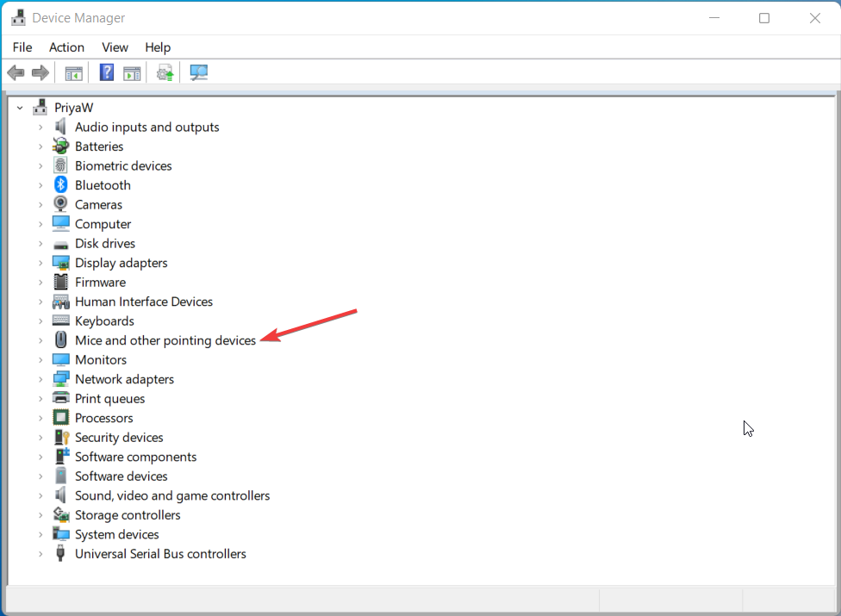Select the PriyaW computer node icon

coord(40,107)
